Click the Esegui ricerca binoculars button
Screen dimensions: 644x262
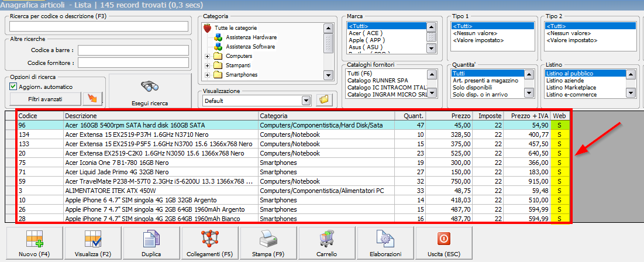click(x=150, y=91)
